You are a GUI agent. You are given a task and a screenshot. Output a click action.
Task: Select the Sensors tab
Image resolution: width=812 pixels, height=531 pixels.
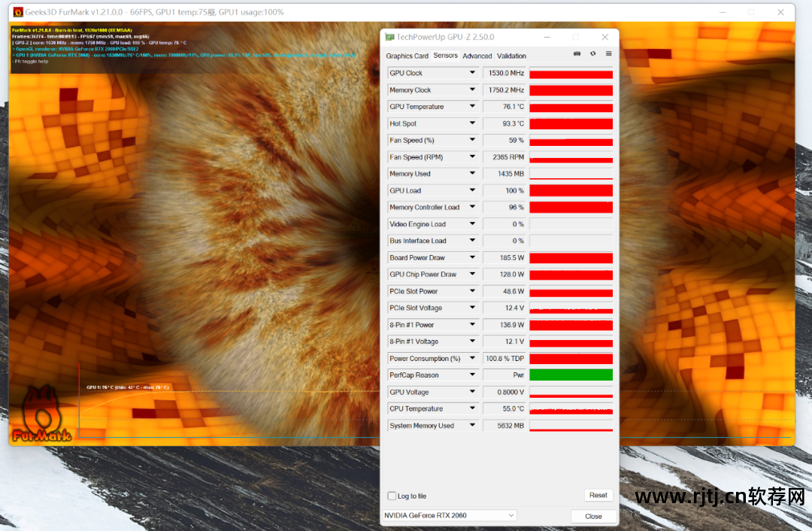click(x=445, y=56)
